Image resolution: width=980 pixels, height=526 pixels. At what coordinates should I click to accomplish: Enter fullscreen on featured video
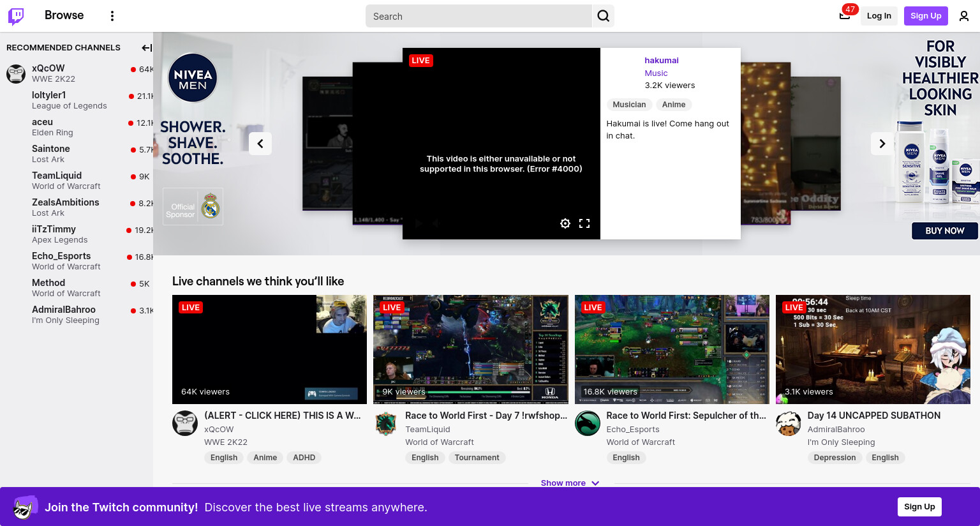584,223
